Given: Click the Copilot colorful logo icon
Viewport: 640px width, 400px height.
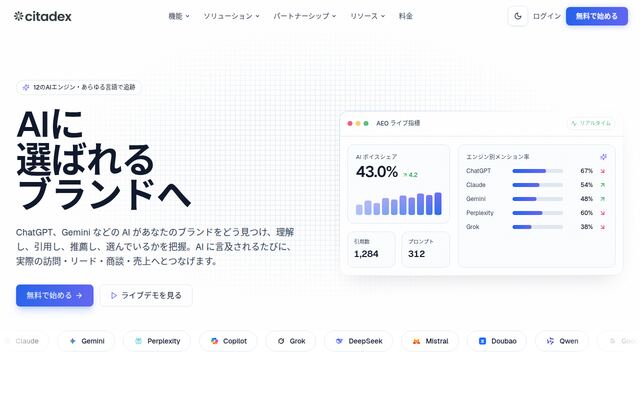Looking at the screenshot, I should click(x=214, y=341).
